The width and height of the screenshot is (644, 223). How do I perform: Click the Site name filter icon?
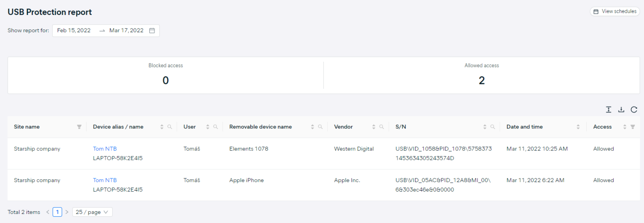pos(79,127)
